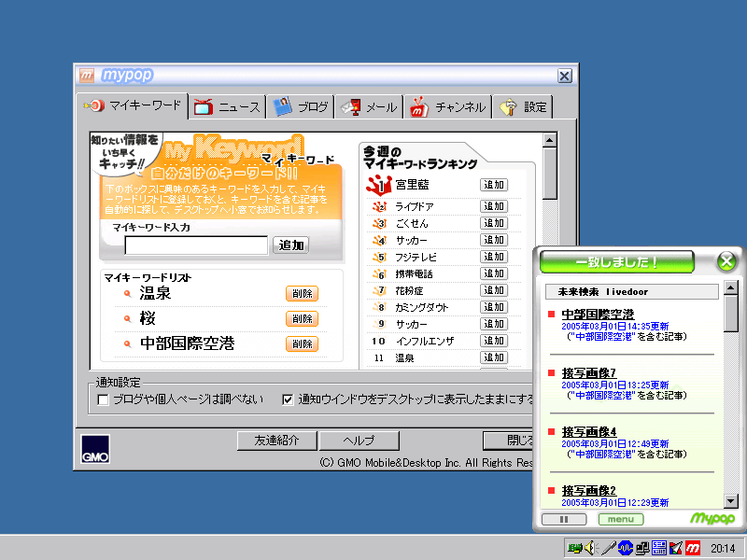The image size is (747, 560).
Task: Click 追加 next to the keyword input box
Action: pyautogui.click(x=291, y=245)
